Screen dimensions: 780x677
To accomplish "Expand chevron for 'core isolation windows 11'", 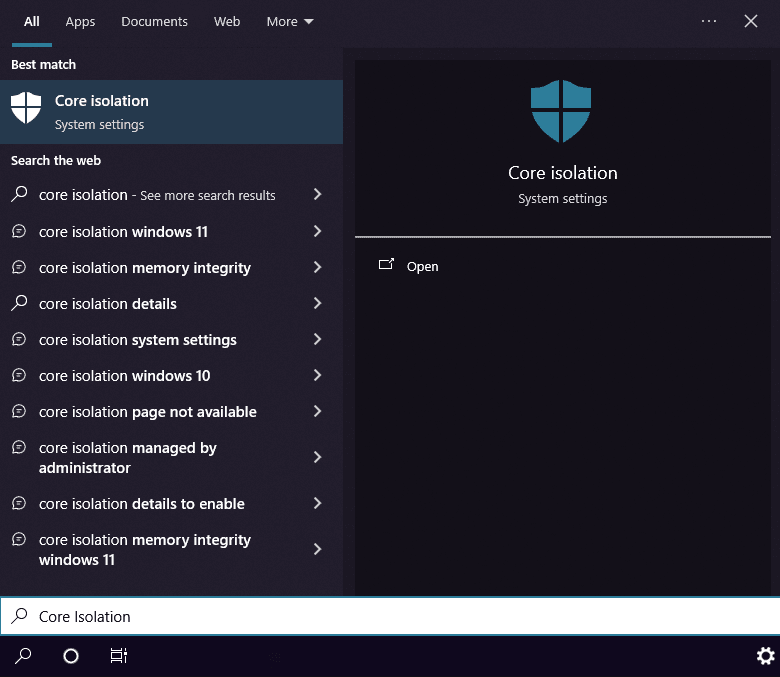I will pos(317,231).
